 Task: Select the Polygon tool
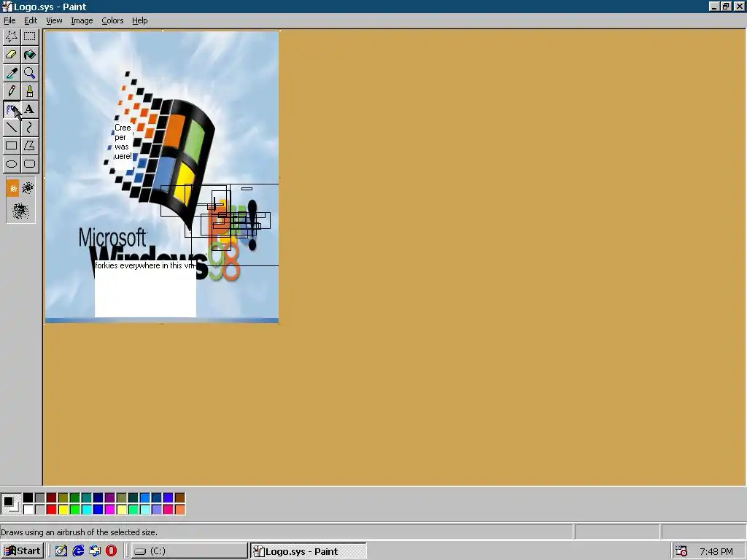pos(29,146)
